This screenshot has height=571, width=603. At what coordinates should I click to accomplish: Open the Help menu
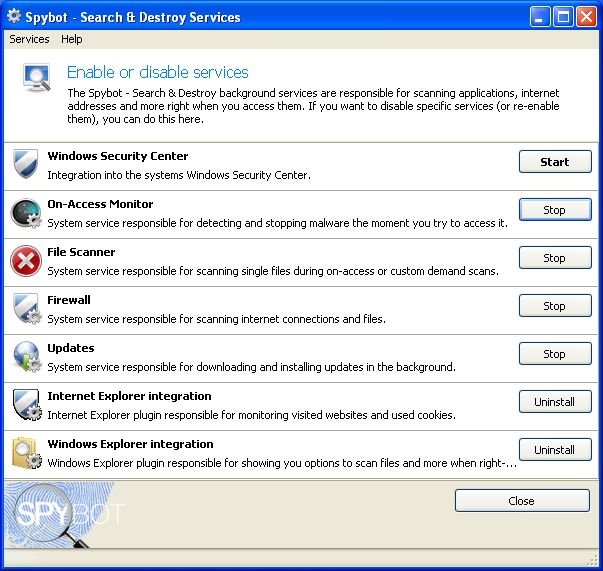click(71, 39)
